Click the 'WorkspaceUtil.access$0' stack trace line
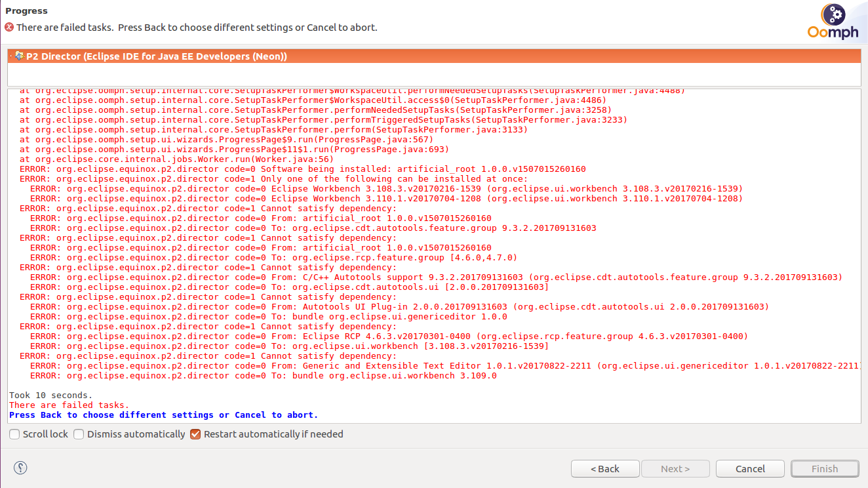 313,100
